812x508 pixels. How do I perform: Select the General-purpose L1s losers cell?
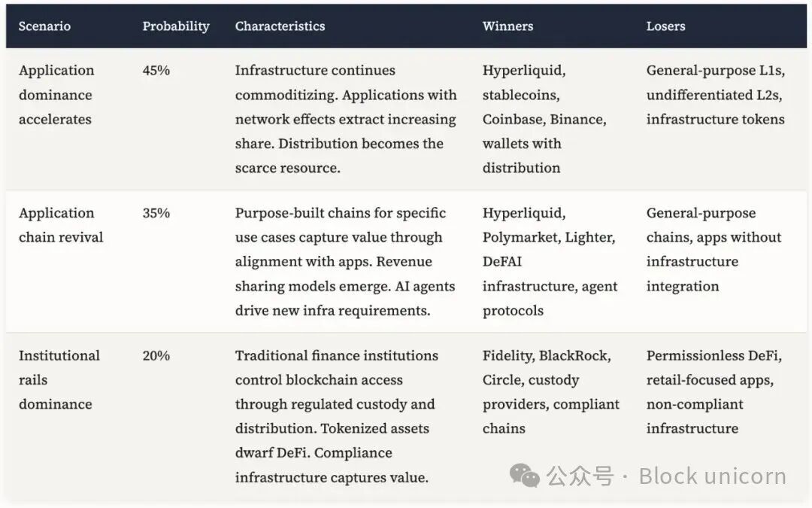[715, 95]
